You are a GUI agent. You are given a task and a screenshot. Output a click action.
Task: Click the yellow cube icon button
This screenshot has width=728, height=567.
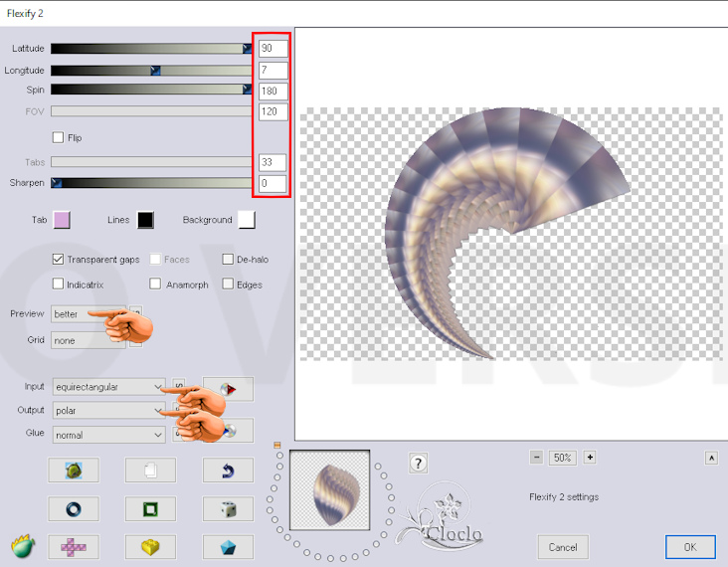click(x=150, y=546)
